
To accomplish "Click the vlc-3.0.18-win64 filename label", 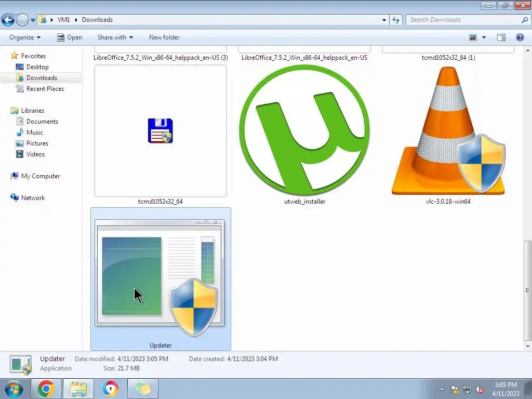I will pyautogui.click(x=448, y=202).
